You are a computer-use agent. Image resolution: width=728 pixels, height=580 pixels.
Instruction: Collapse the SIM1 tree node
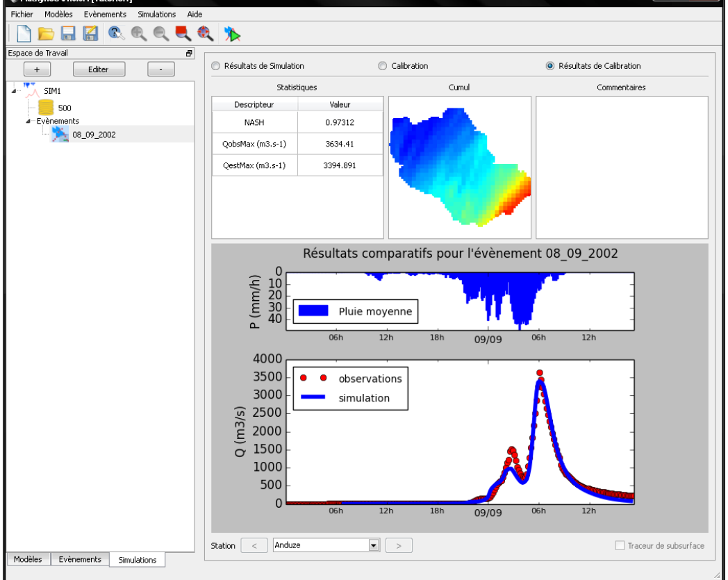tap(15, 90)
